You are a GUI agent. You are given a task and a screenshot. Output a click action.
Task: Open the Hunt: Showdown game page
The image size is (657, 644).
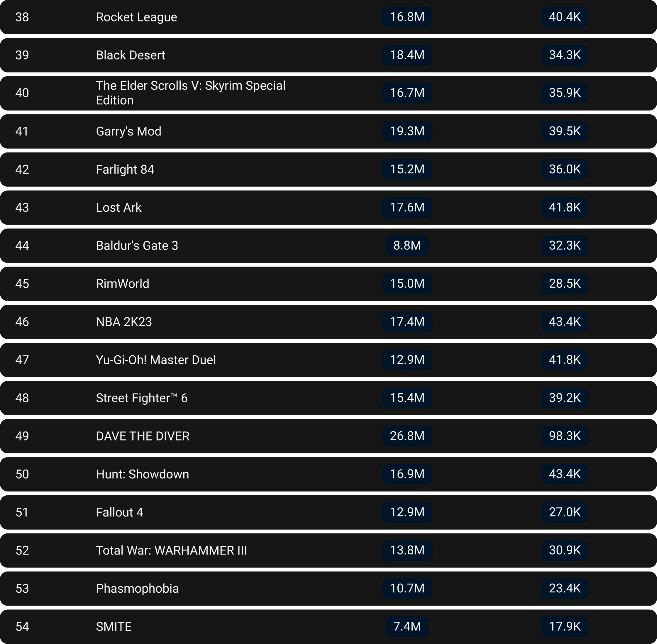point(143,474)
